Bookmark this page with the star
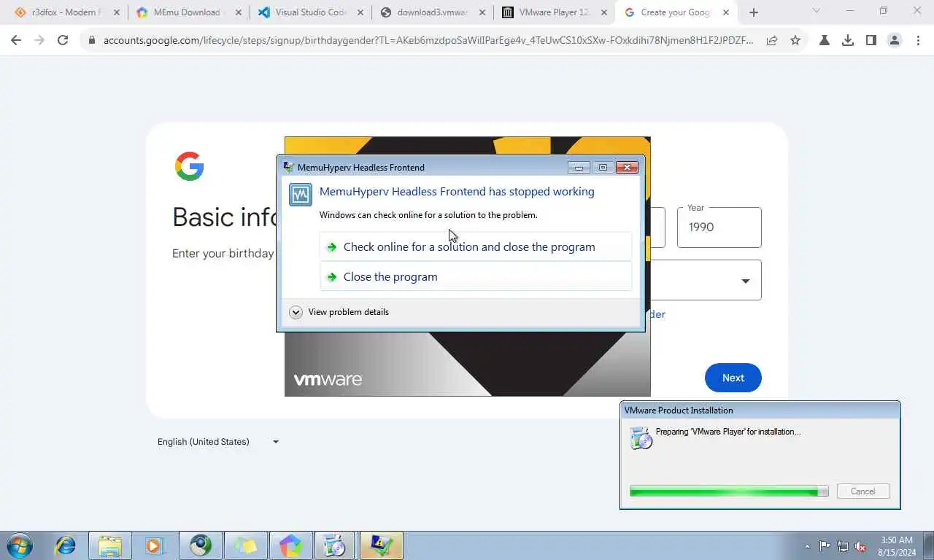This screenshot has width=934, height=560. [x=795, y=41]
